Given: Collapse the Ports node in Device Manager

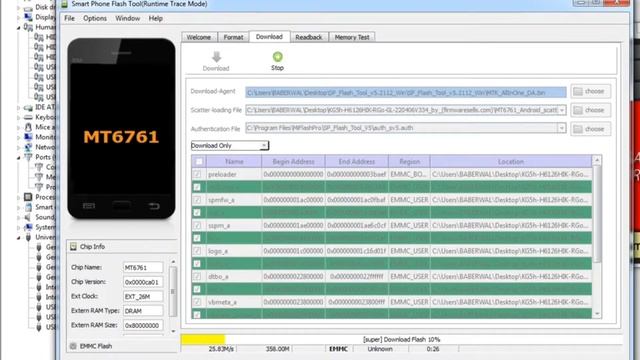Looking at the screenshot, I should [x=18, y=157].
